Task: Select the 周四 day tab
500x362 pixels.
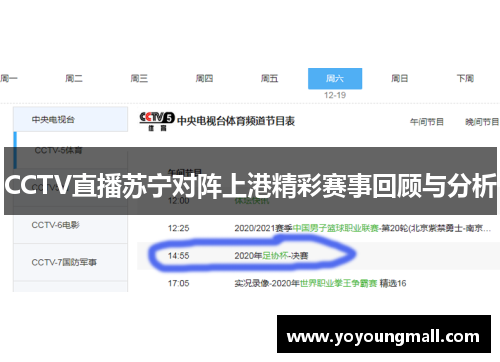Action: coord(204,78)
